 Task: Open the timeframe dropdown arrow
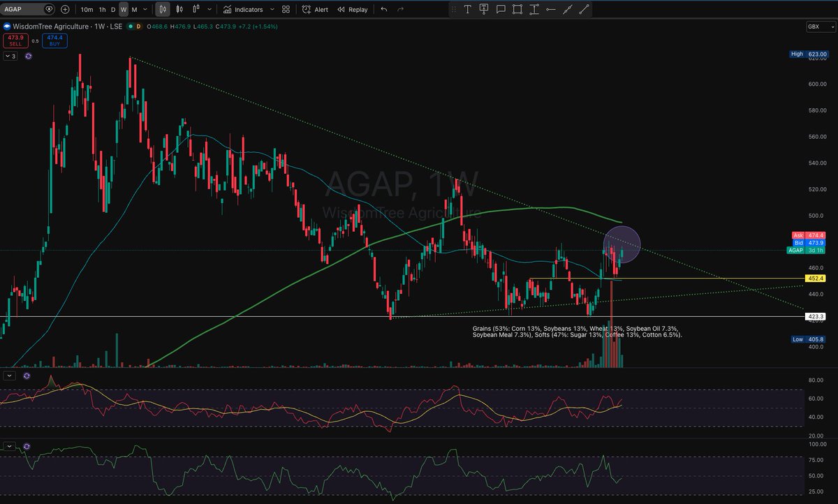point(145,10)
